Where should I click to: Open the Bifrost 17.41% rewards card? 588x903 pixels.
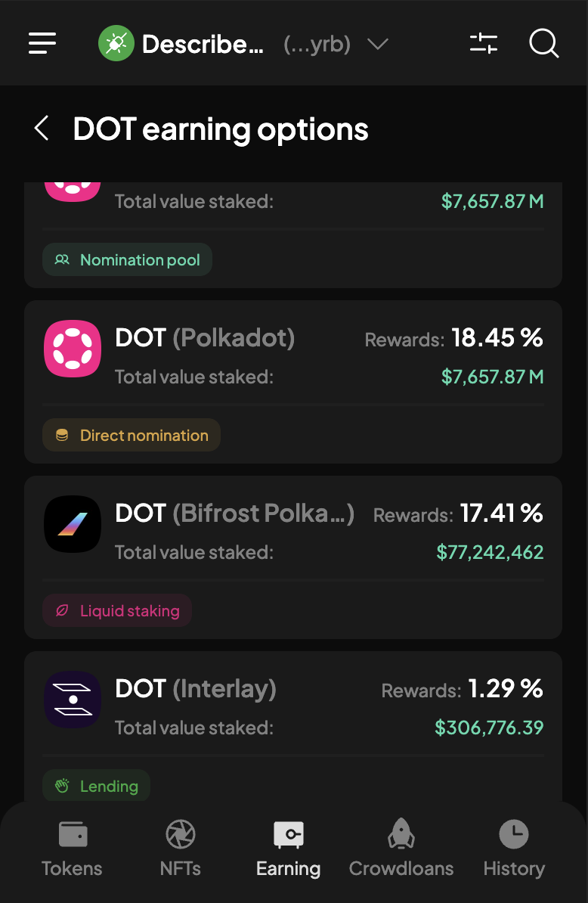292,557
